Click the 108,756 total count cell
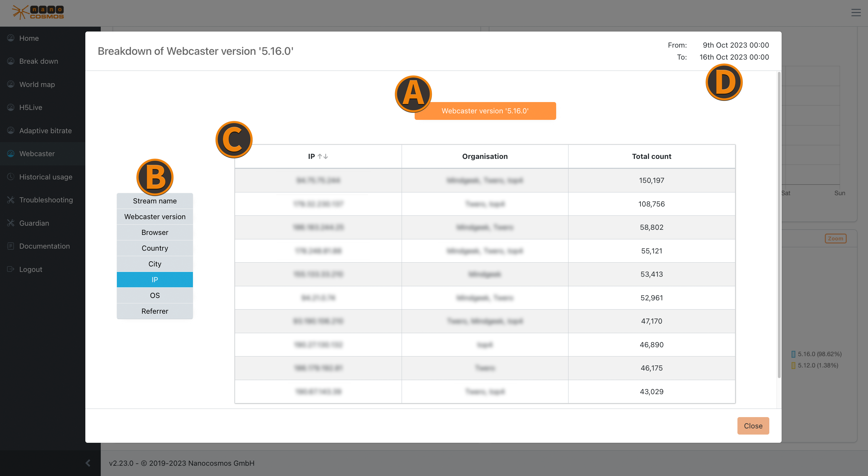Viewport: 868px width, 476px height. (651, 204)
